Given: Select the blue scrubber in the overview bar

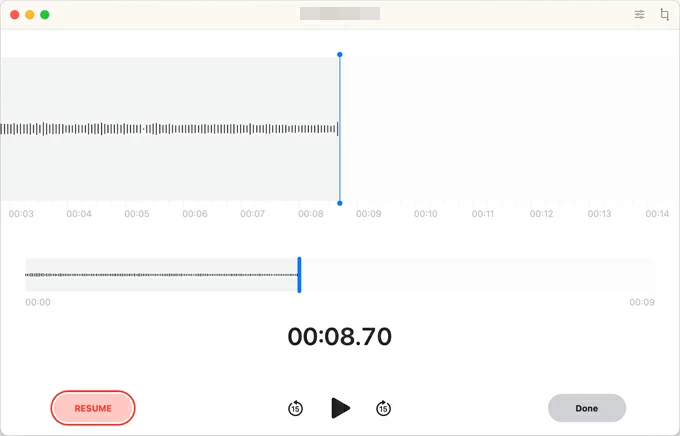Looking at the screenshot, I should tap(299, 275).
